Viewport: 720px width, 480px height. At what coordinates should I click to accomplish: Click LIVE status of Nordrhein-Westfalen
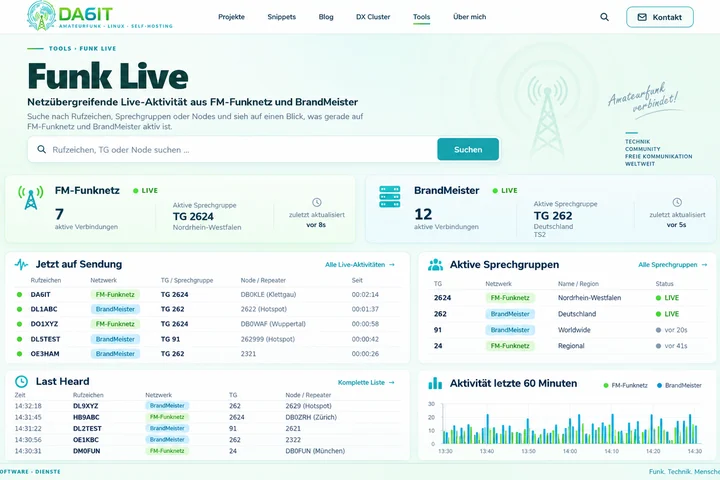667,298
